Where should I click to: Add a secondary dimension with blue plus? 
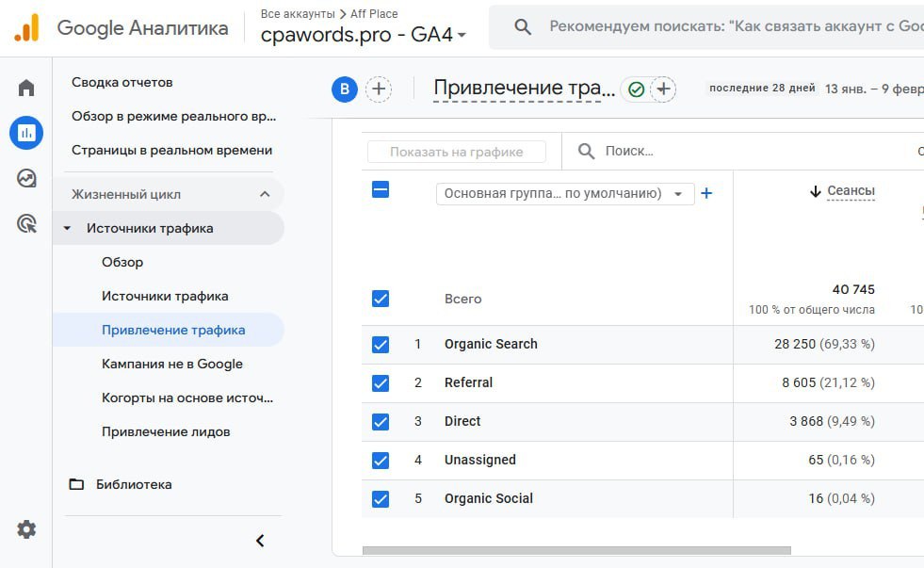(x=706, y=193)
